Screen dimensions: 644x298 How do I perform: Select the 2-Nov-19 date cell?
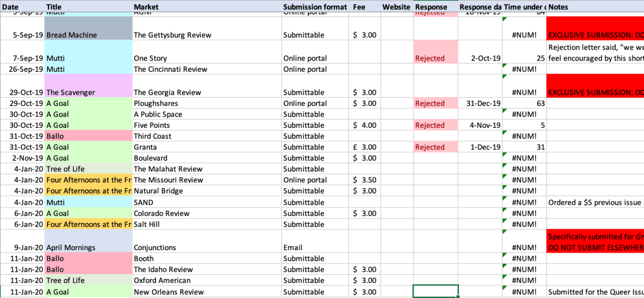click(x=22, y=158)
